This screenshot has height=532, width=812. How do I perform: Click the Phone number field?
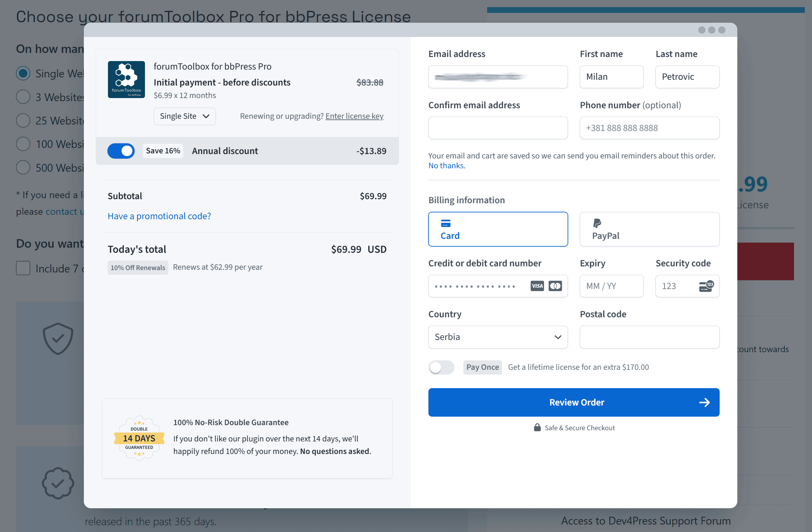tap(649, 128)
